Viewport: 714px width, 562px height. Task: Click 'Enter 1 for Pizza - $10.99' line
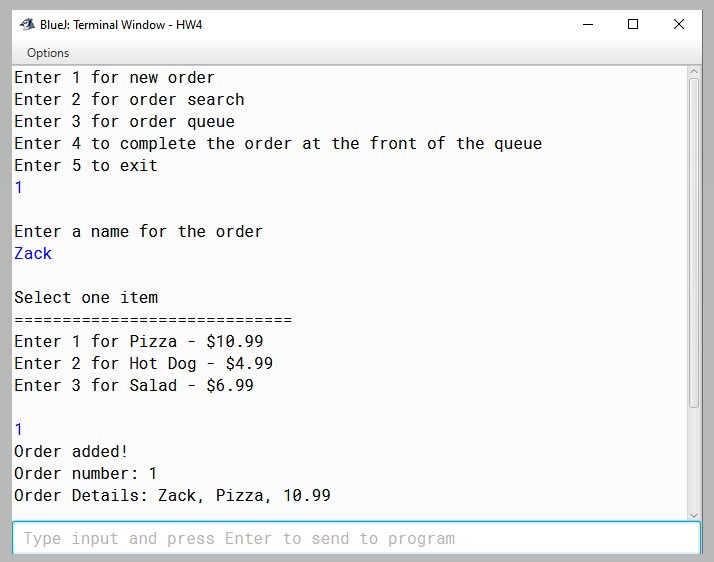[139, 341]
